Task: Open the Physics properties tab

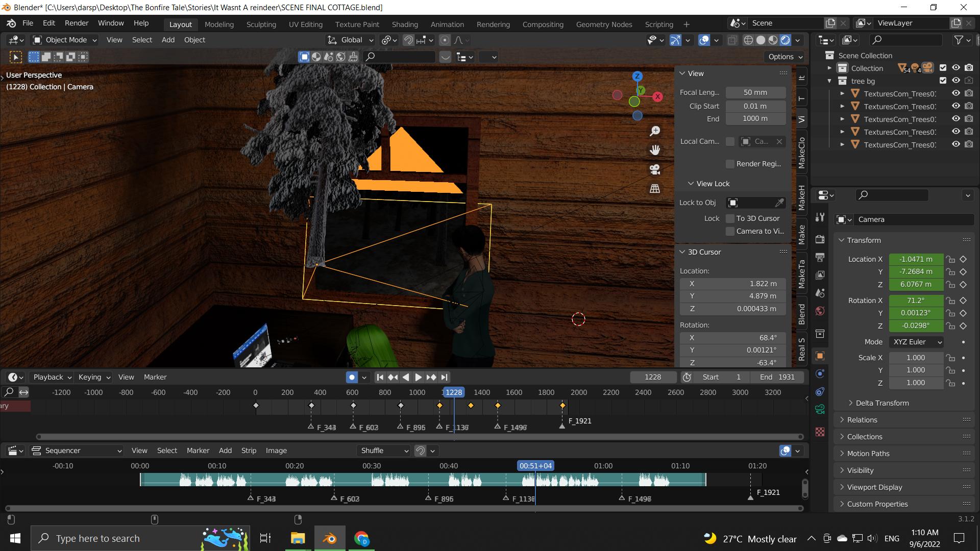Action: tap(820, 374)
